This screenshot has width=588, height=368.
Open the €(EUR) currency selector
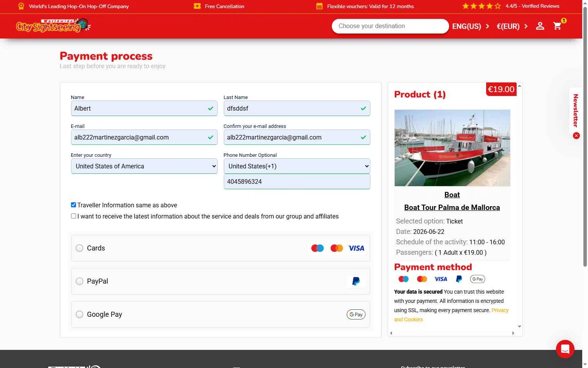click(512, 26)
